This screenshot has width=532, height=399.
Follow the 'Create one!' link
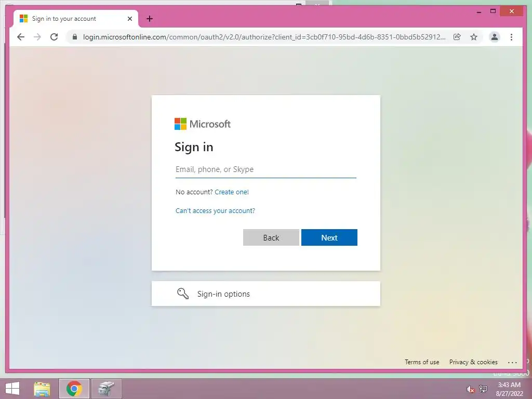tap(232, 192)
